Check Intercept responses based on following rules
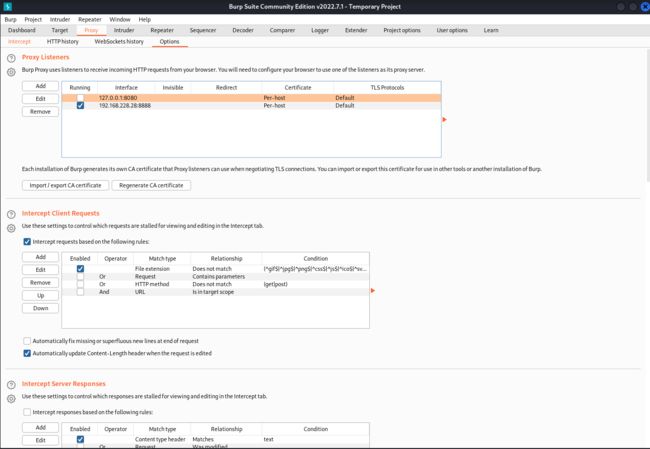 point(27,412)
